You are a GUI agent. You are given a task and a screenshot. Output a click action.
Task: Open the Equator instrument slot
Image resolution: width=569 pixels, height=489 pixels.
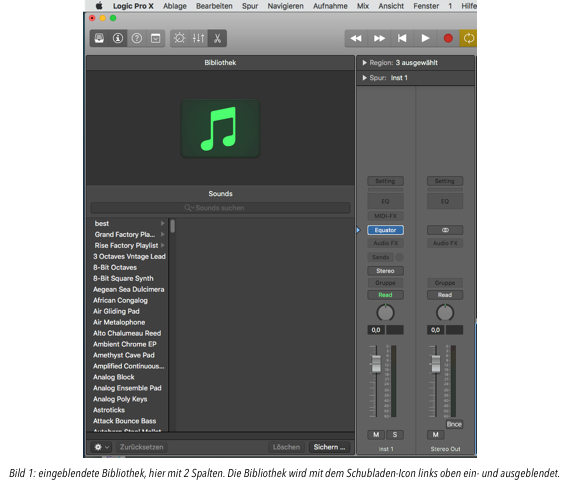[x=385, y=230]
